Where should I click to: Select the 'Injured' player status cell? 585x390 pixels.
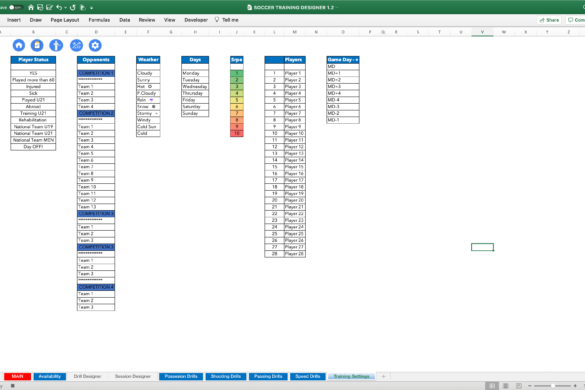tap(33, 87)
